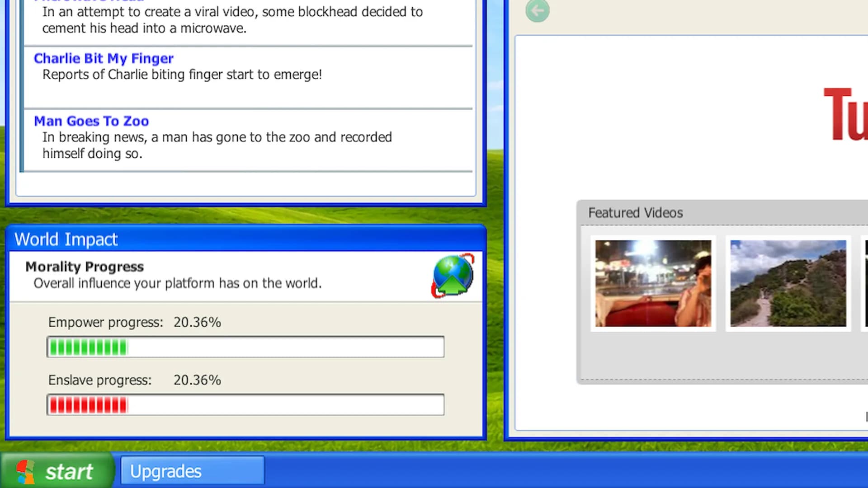Open the featured night street video thumbnail

point(653,283)
